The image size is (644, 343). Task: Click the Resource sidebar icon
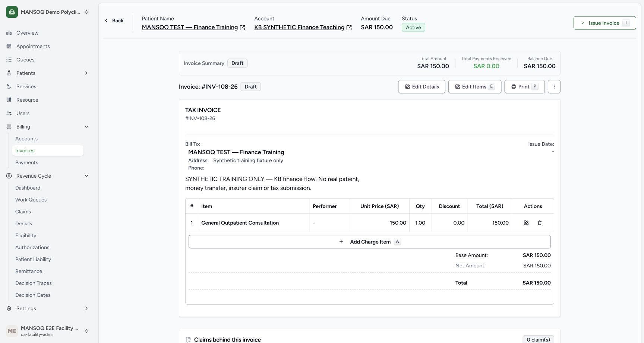point(9,100)
